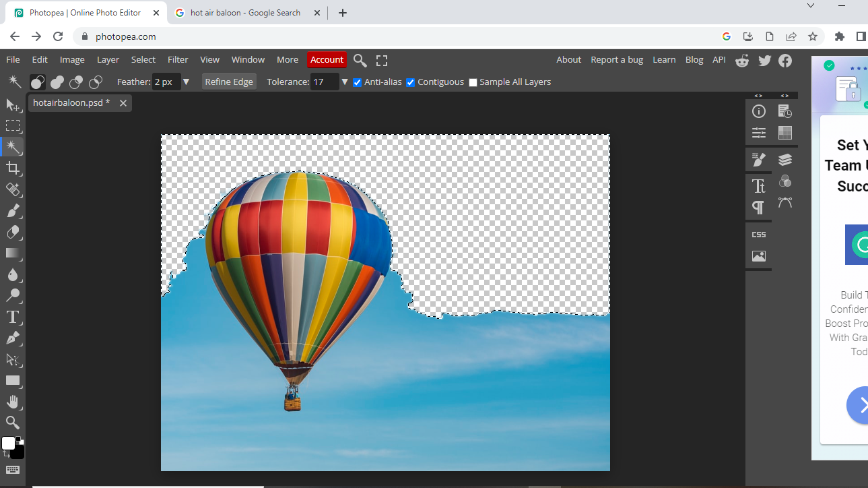868x488 pixels.
Task: Uncheck the Contiguous checkbox
Action: pyautogui.click(x=411, y=82)
